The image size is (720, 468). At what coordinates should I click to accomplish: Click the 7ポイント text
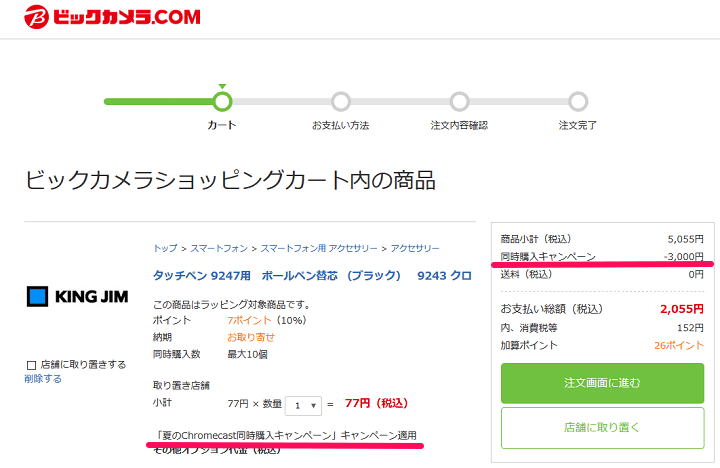pos(249,320)
